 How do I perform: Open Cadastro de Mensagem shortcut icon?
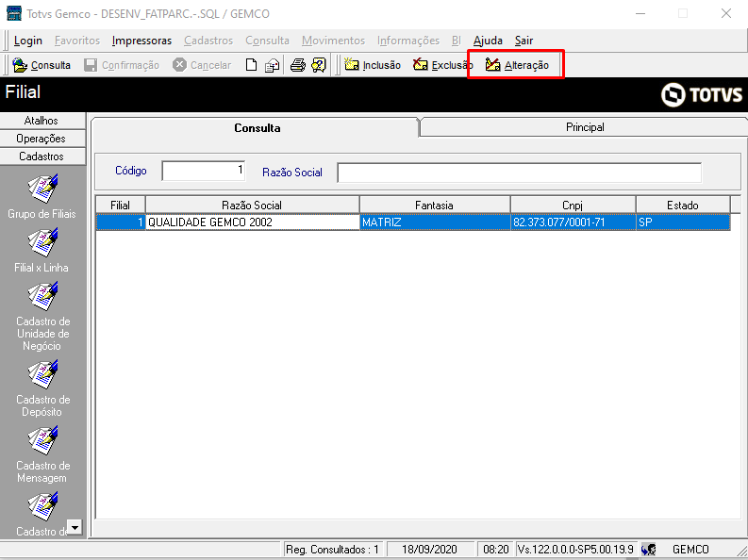point(42,440)
